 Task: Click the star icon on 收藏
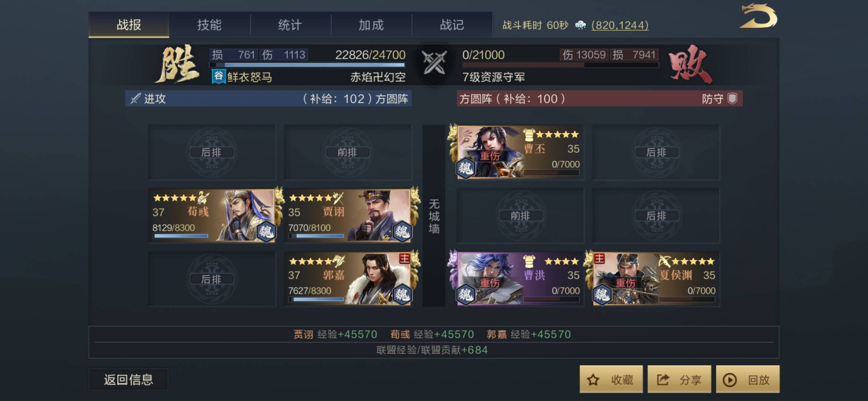[x=593, y=379]
